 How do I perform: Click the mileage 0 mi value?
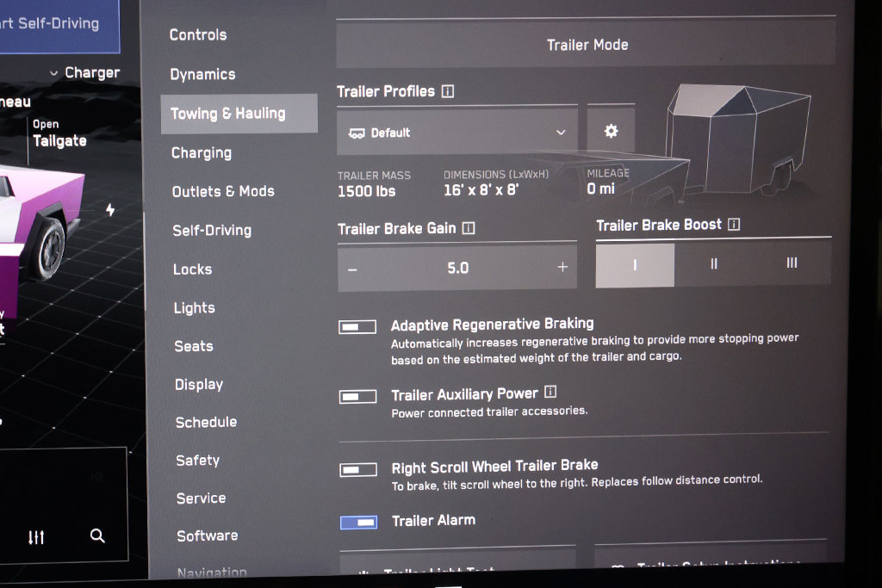(600, 189)
